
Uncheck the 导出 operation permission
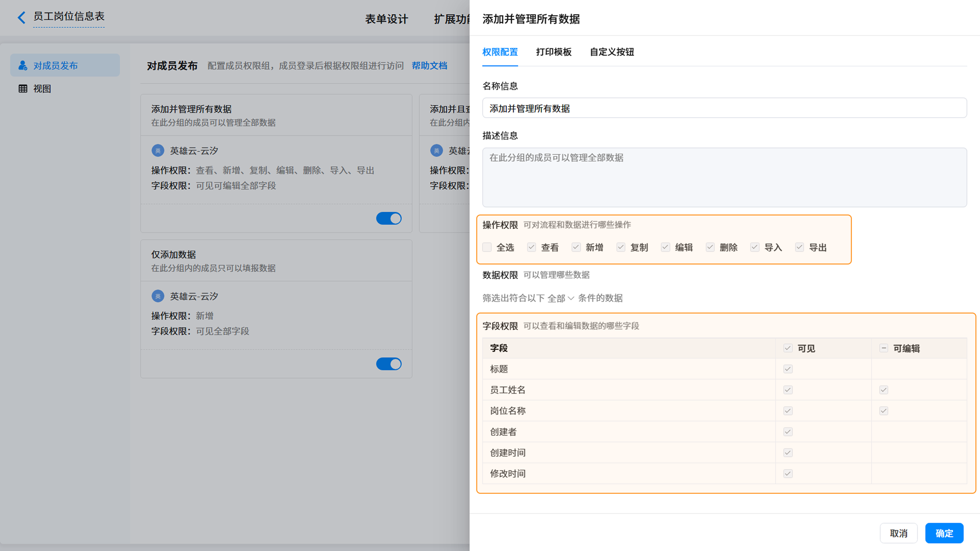click(800, 247)
